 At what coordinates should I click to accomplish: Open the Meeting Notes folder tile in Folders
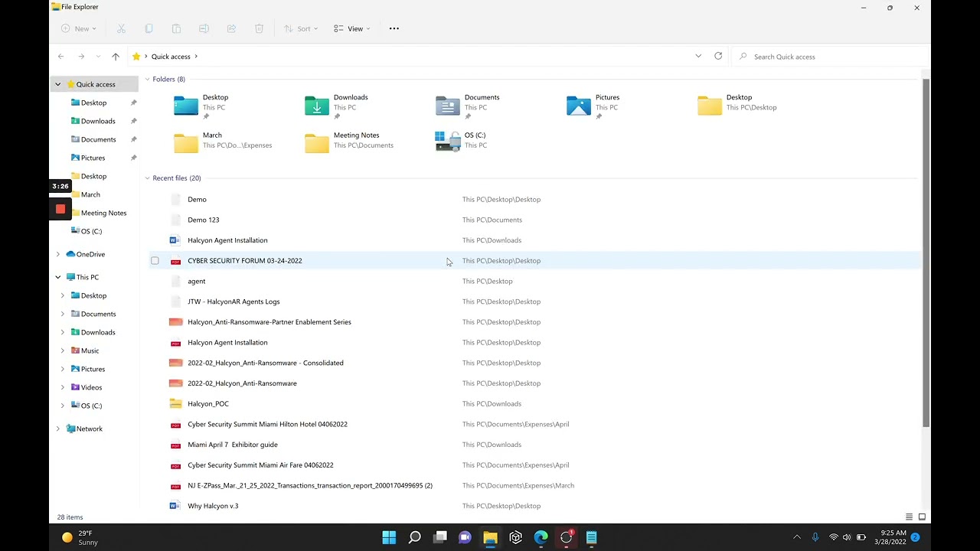coord(350,141)
